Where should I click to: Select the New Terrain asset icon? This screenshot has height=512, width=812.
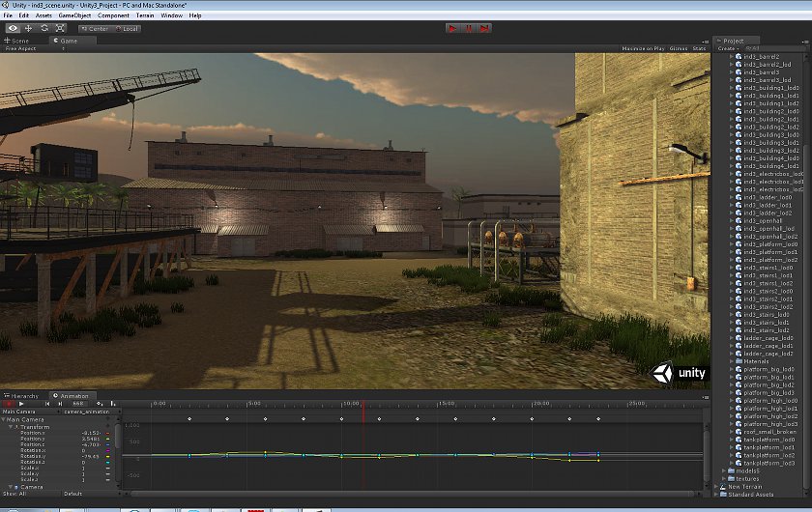(723, 487)
